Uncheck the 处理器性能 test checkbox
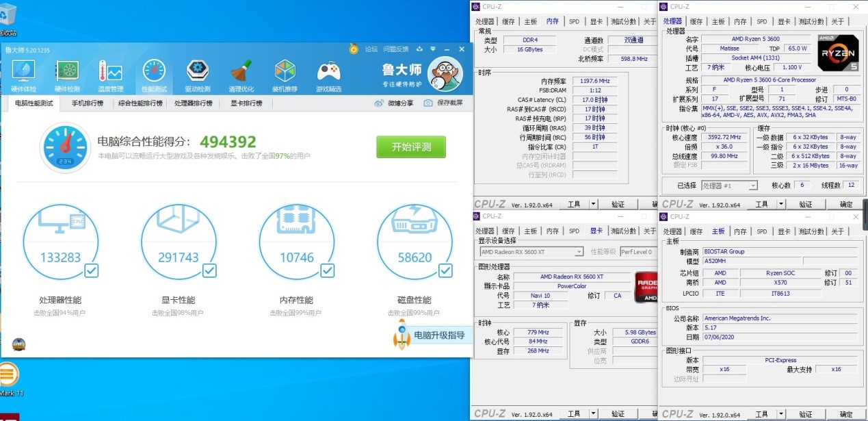 (91, 270)
